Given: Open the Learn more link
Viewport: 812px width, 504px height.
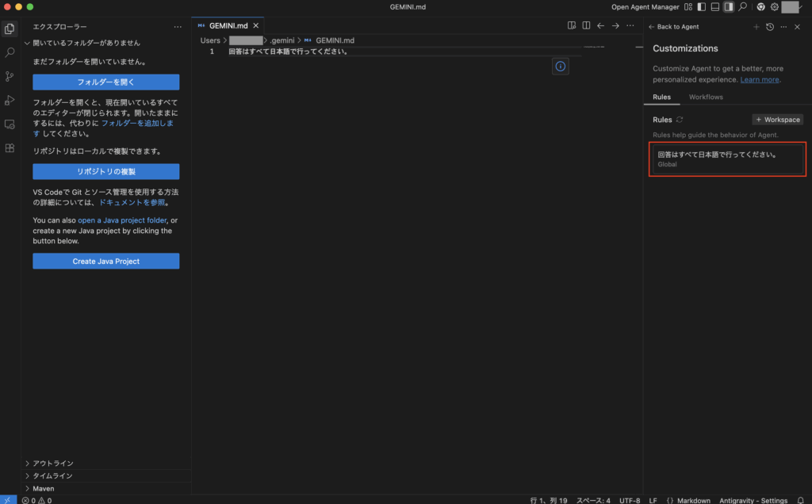Looking at the screenshot, I should point(760,80).
